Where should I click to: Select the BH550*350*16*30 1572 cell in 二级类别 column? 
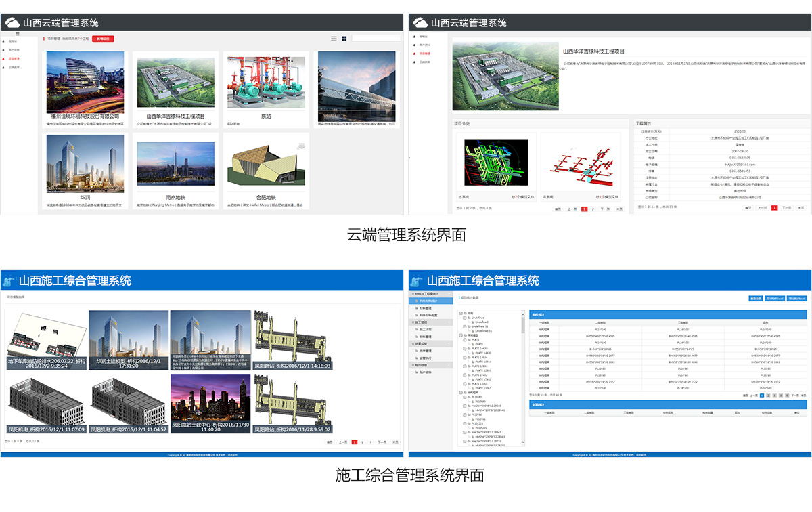600,383
